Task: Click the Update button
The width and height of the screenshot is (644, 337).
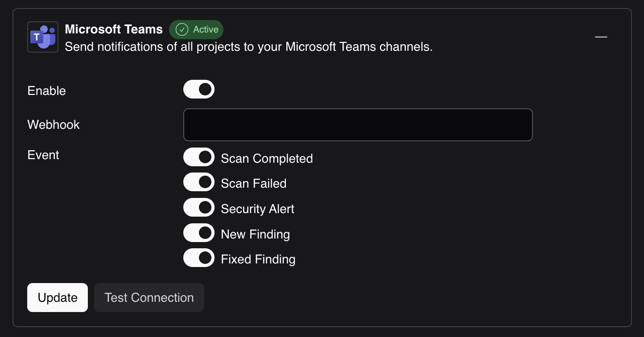Action: point(58,297)
